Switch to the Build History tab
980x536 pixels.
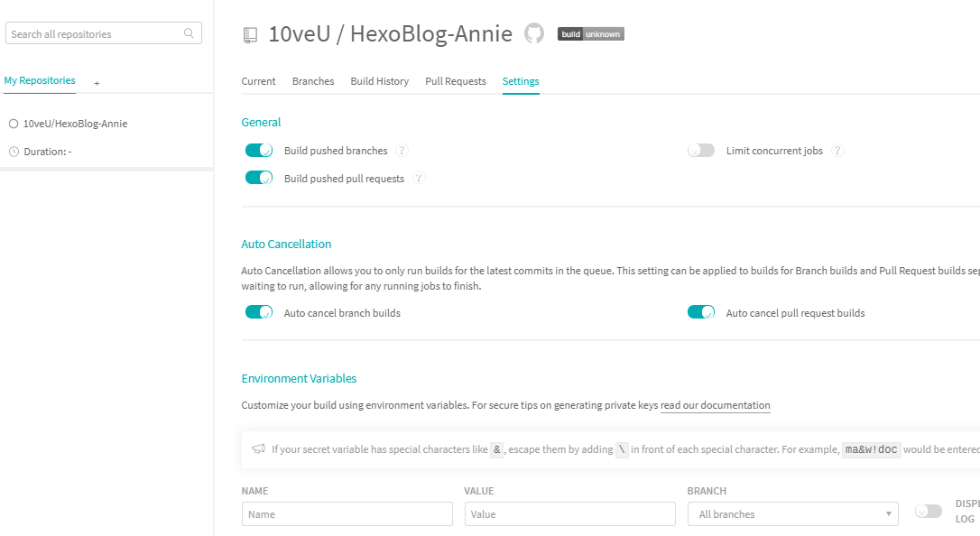click(379, 81)
